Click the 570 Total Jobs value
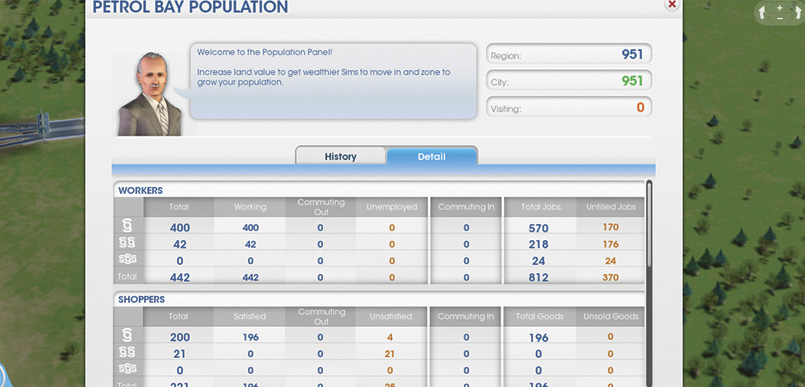 point(539,228)
